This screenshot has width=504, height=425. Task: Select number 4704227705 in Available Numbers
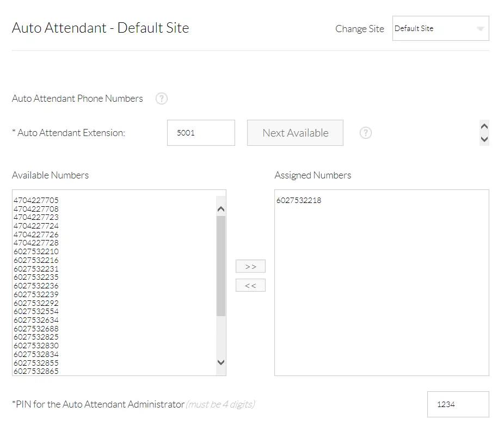coord(35,200)
